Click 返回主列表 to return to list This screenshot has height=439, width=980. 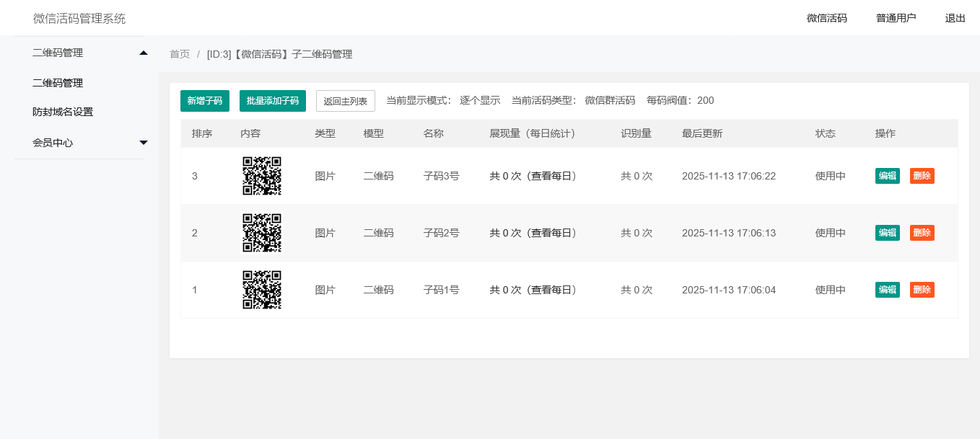(346, 101)
